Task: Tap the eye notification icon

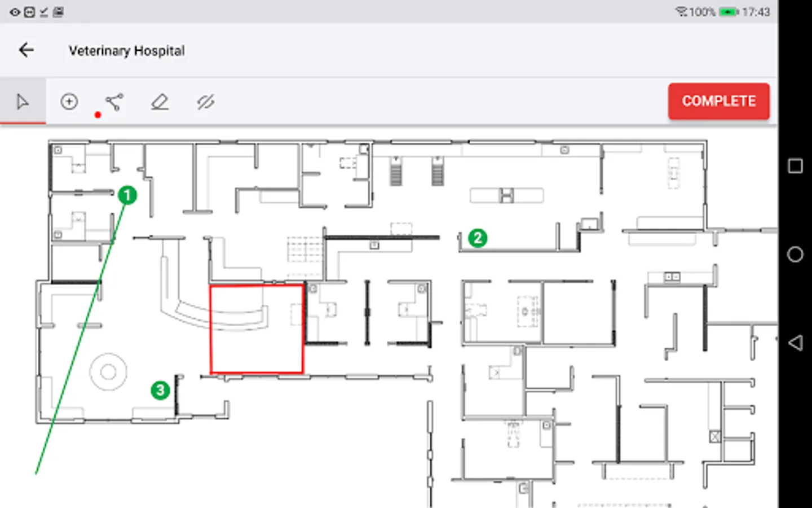Action: point(15,12)
